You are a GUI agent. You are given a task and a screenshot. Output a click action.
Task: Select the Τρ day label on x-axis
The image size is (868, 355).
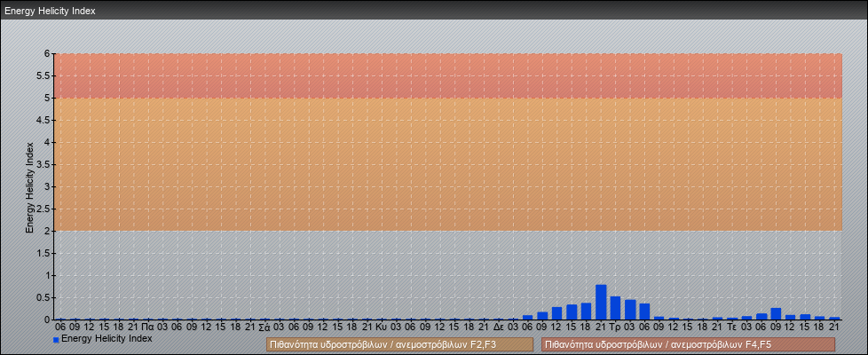tap(615, 327)
